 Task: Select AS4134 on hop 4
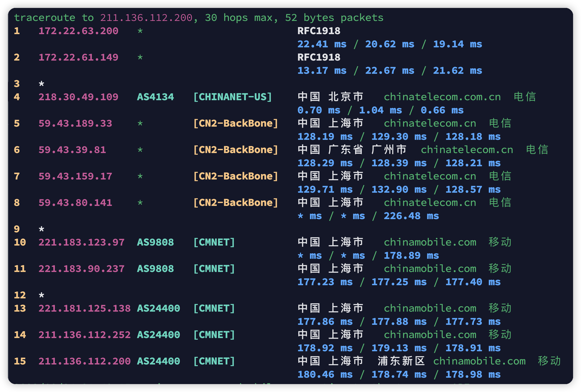pyautogui.click(x=155, y=97)
